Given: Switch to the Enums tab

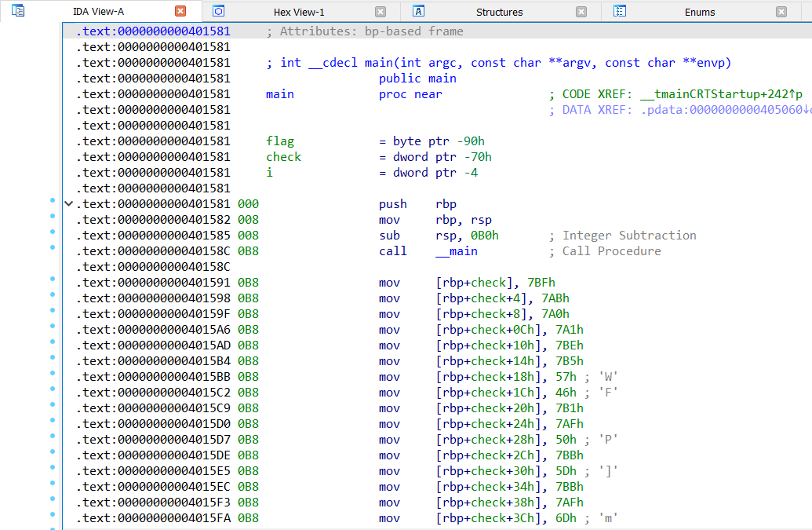Looking at the screenshot, I should click(699, 12).
